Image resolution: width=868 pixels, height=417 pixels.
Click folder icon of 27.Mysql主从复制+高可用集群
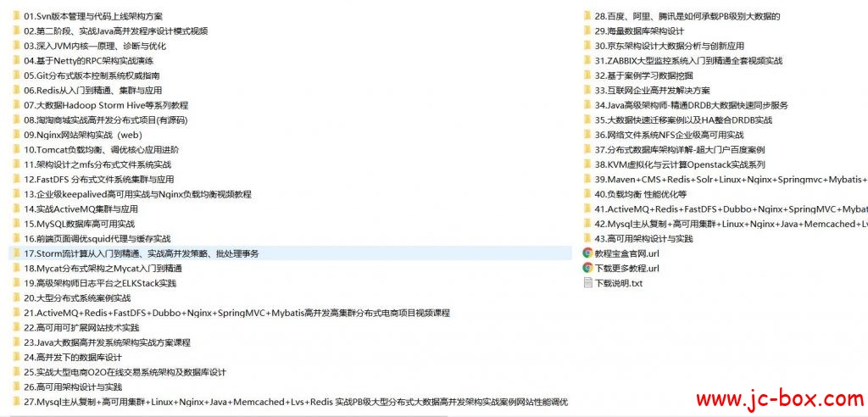pyautogui.click(x=17, y=402)
